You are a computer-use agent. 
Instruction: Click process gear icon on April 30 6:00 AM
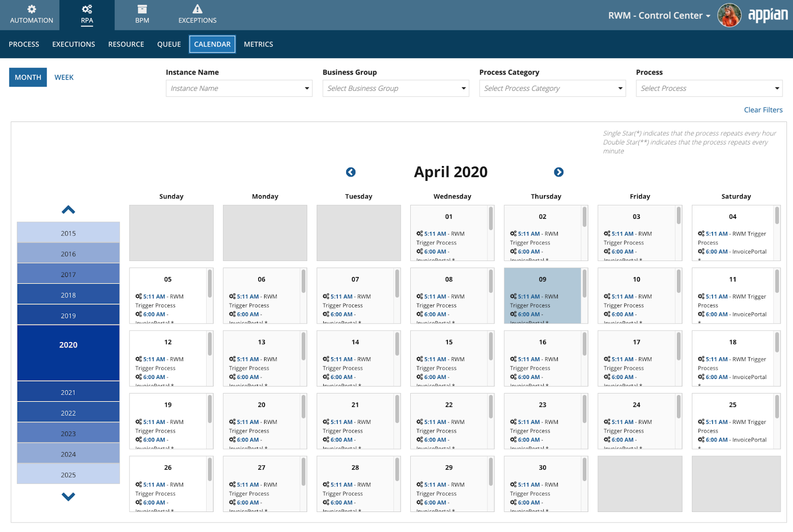pyautogui.click(x=513, y=502)
